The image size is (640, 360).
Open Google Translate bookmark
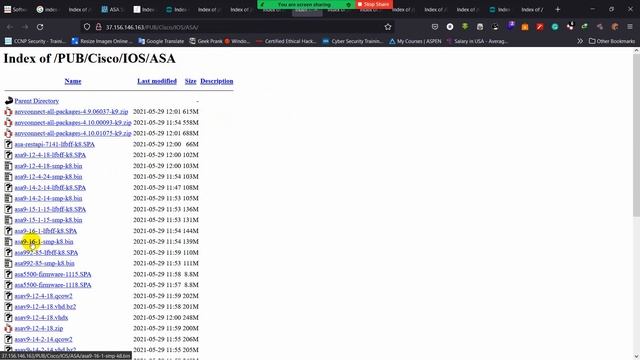pyautogui.click(x=161, y=41)
